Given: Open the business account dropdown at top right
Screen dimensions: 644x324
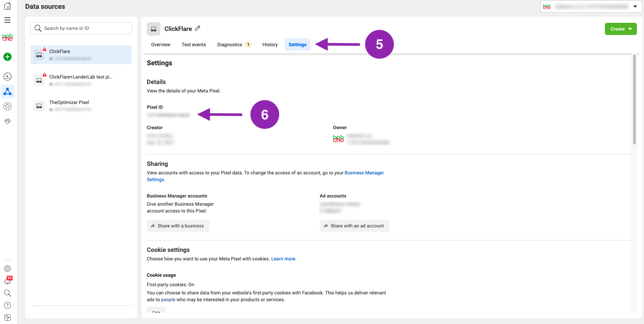Looking at the screenshot, I should pyautogui.click(x=591, y=6).
